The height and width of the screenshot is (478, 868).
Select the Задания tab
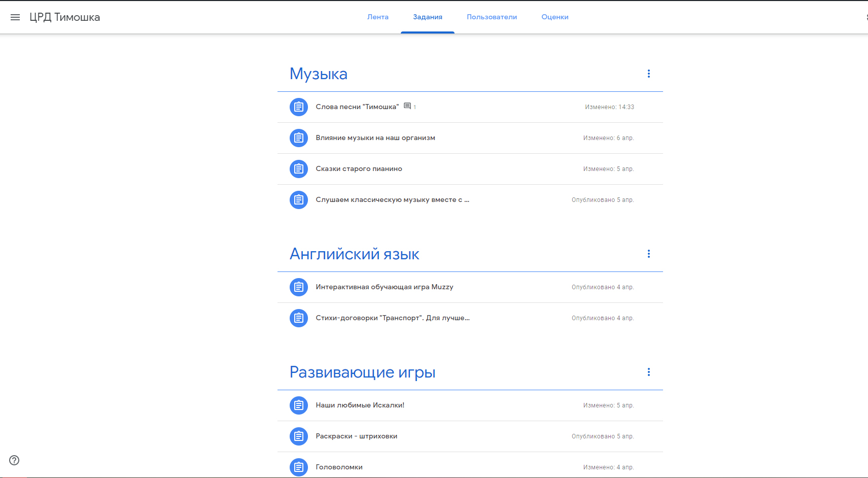tap(428, 17)
